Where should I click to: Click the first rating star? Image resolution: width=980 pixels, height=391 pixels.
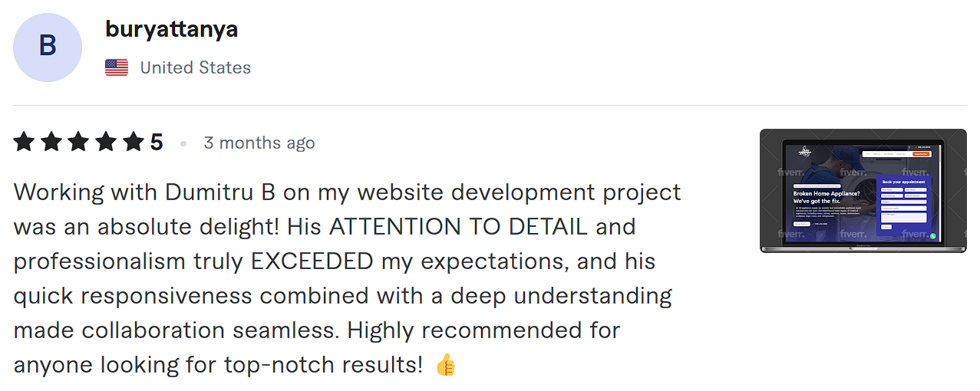24,142
